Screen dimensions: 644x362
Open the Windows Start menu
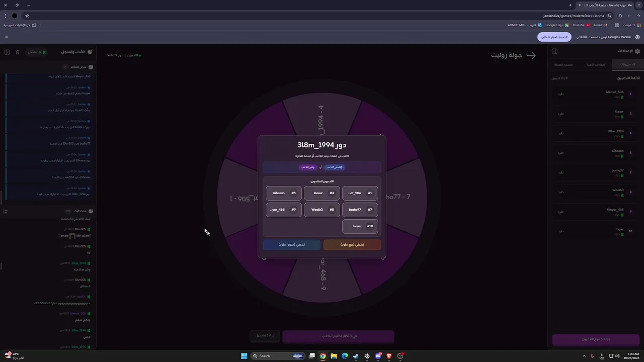coord(244,356)
